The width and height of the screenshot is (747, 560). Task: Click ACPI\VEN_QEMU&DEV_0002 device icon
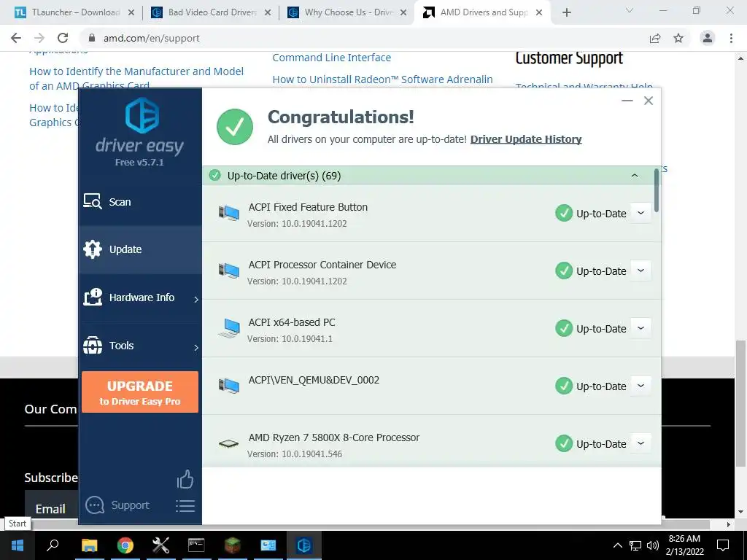(229, 386)
